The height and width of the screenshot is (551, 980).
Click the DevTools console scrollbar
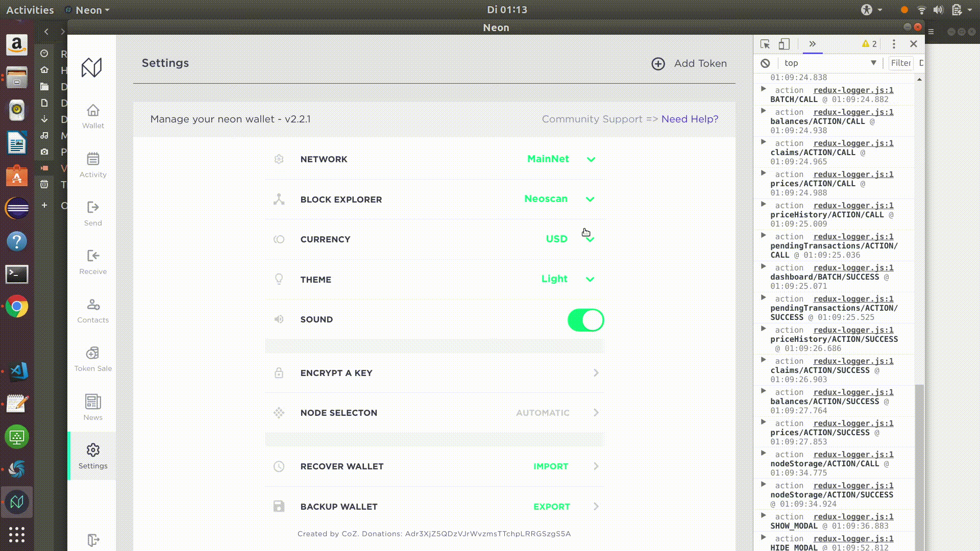[x=919, y=467]
